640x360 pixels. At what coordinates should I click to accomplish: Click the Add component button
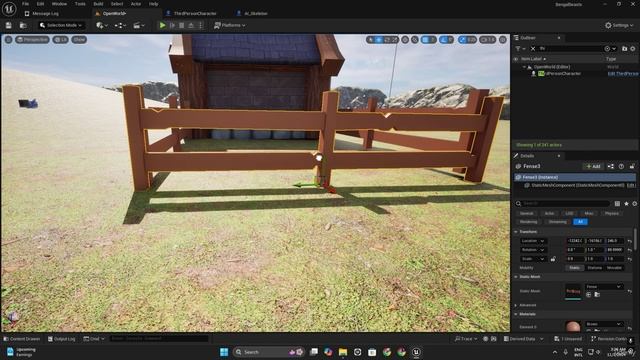point(593,166)
